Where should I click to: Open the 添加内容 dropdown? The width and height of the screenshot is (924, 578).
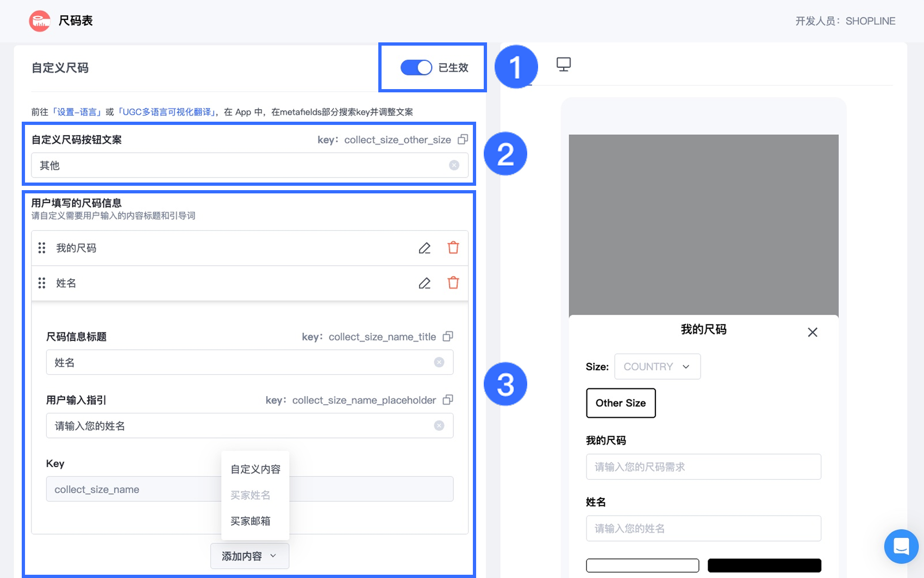249,556
